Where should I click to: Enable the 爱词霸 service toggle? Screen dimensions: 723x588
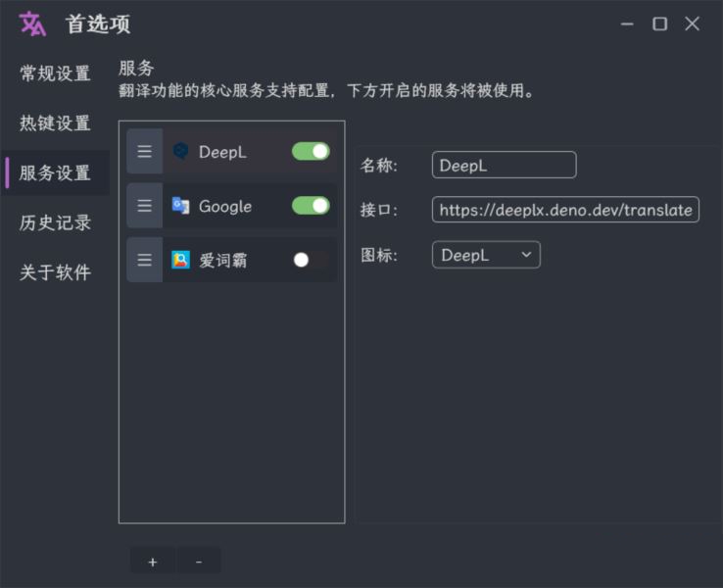pyautogui.click(x=311, y=260)
